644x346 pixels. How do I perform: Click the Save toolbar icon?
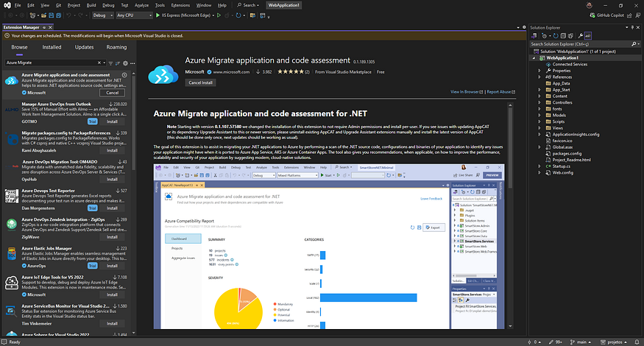click(x=52, y=15)
